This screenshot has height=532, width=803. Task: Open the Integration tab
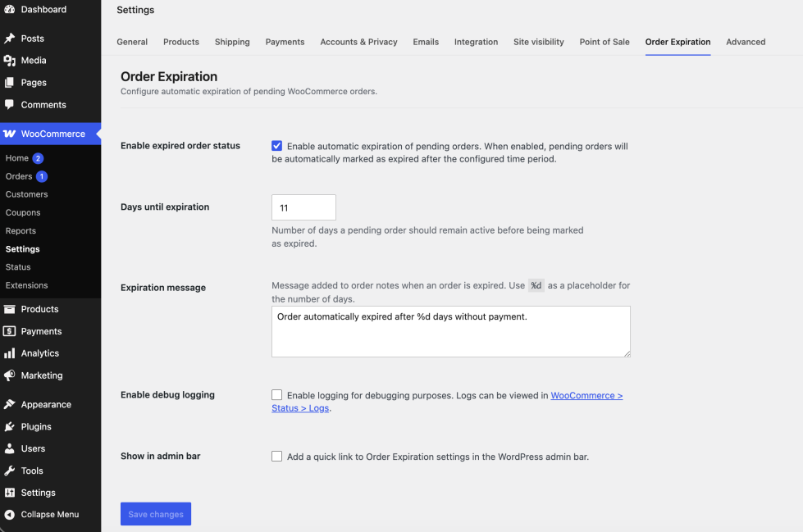(x=476, y=42)
